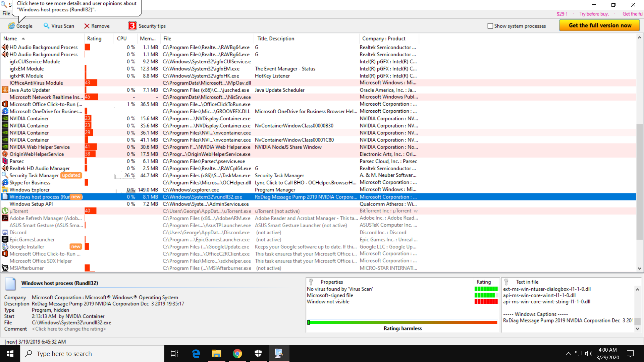The height and width of the screenshot is (362, 644).
Task: Sort by the CPU column header
Action: pos(126,39)
